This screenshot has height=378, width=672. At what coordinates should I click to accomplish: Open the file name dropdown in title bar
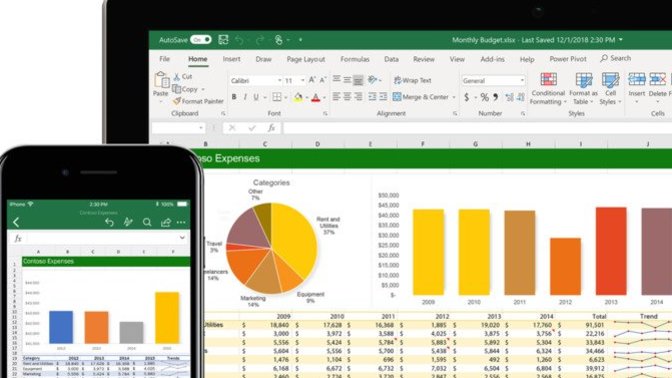click(621, 40)
